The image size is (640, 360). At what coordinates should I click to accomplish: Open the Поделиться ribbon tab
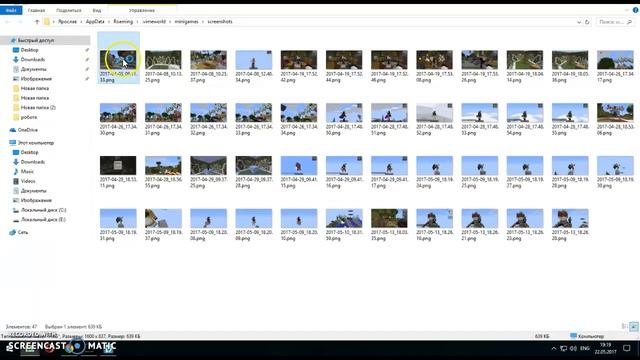pos(69,10)
